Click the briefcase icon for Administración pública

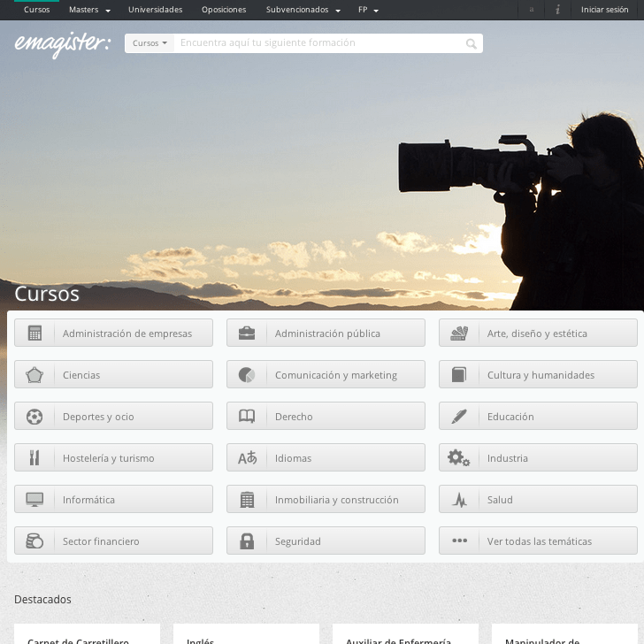(x=247, y=333)
